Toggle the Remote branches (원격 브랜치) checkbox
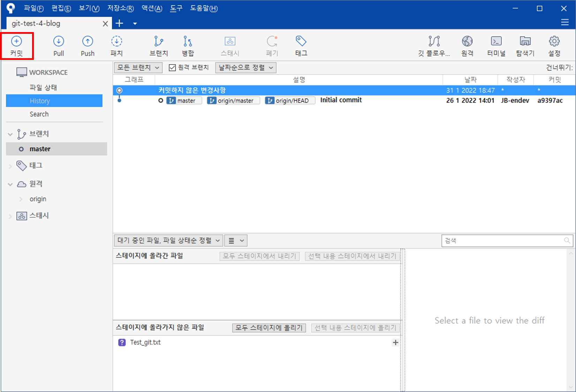The height and width of the screenshot is (392, 576). coord(172,68)
